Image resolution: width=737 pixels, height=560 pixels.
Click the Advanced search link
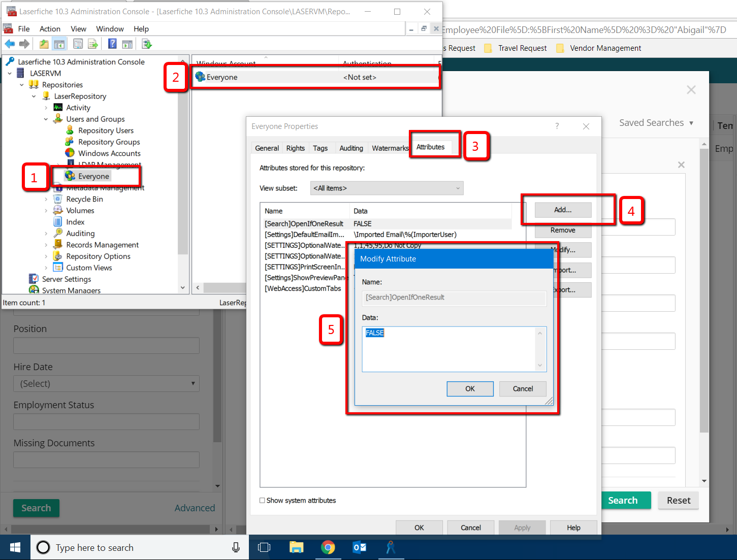coord(195,508)
